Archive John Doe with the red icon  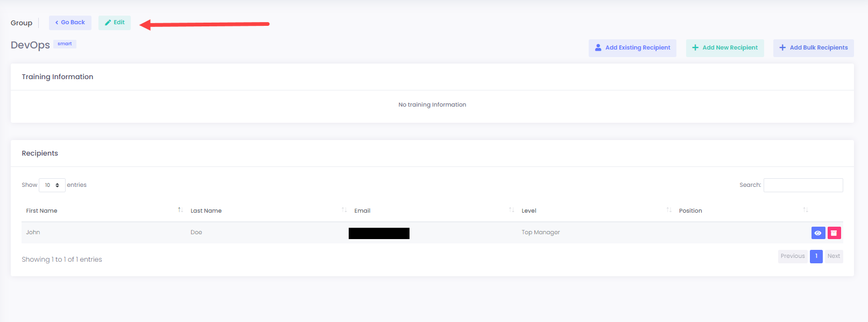click(834, 233)
